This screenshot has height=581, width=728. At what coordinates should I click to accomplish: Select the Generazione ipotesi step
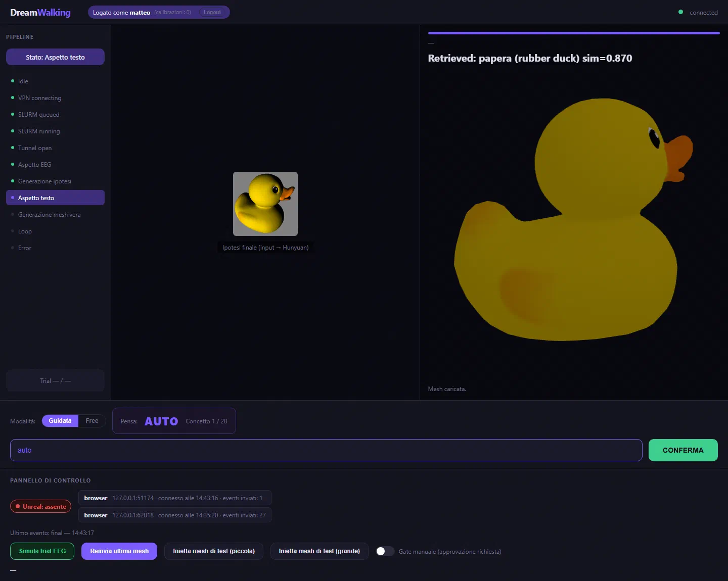pos(55,181)
